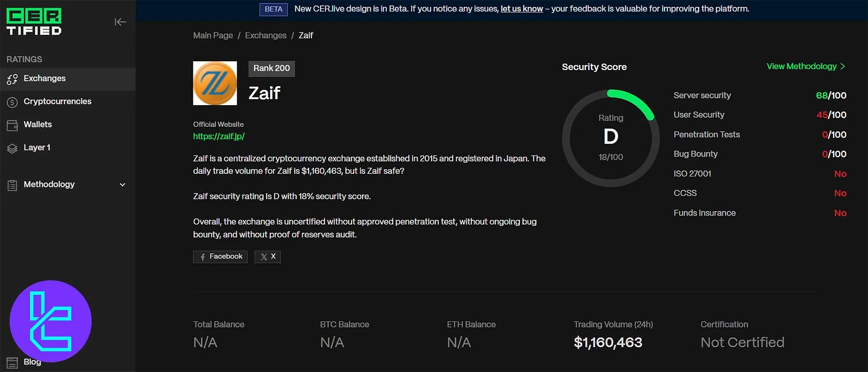Expand the Methodology menu chevron
868x372 pixels.
[x=122, y=185]
